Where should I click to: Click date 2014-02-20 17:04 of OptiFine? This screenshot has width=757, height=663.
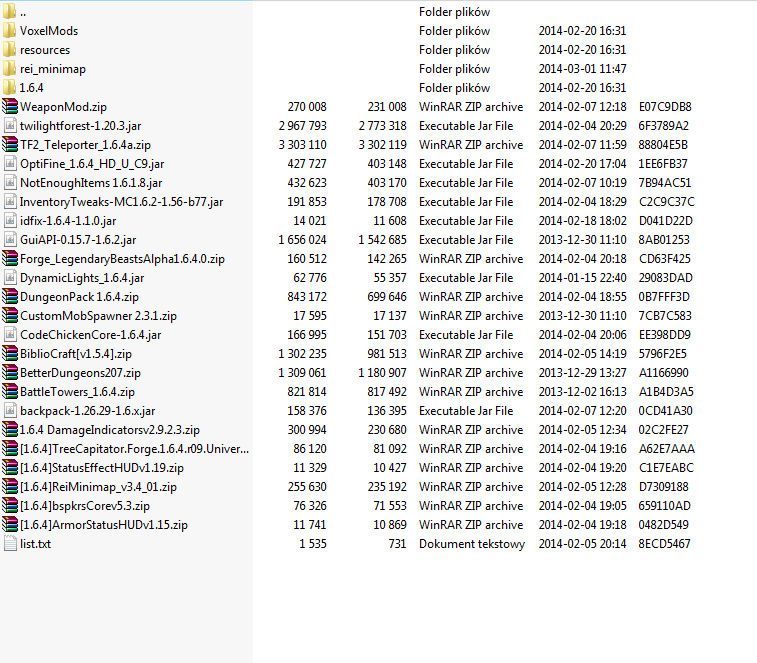583,164
